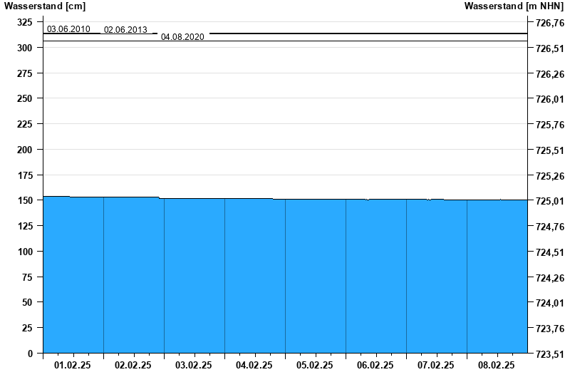Click the Wasserstand [m NHN] axis title
Screen dimensions: 570x392
514,6
